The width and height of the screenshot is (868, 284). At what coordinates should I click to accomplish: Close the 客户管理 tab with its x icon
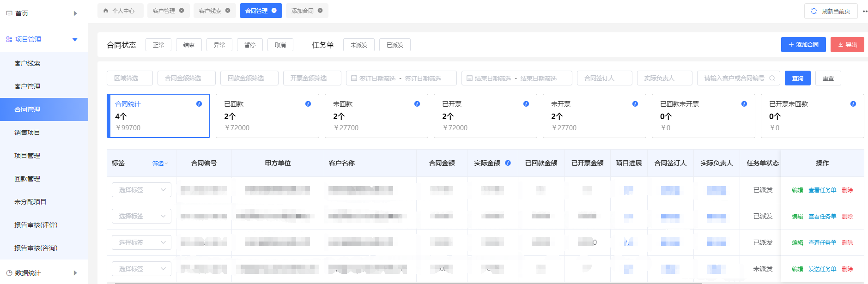(182, 11)
